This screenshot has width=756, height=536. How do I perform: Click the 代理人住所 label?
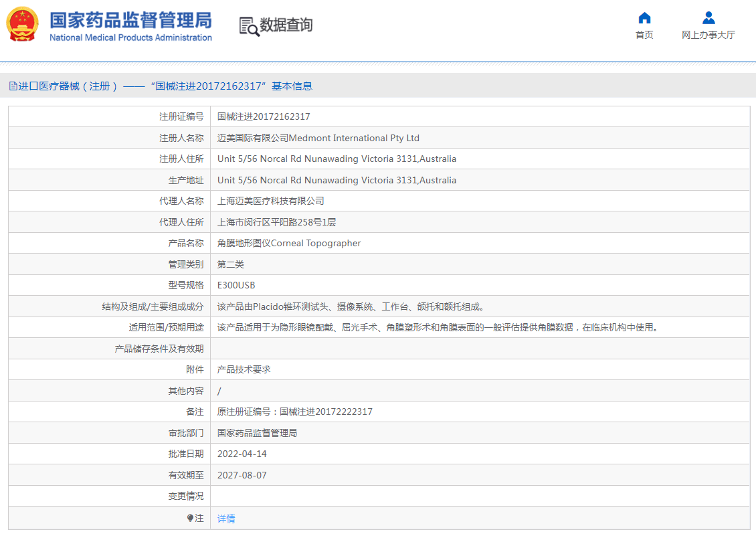point(181,222)
